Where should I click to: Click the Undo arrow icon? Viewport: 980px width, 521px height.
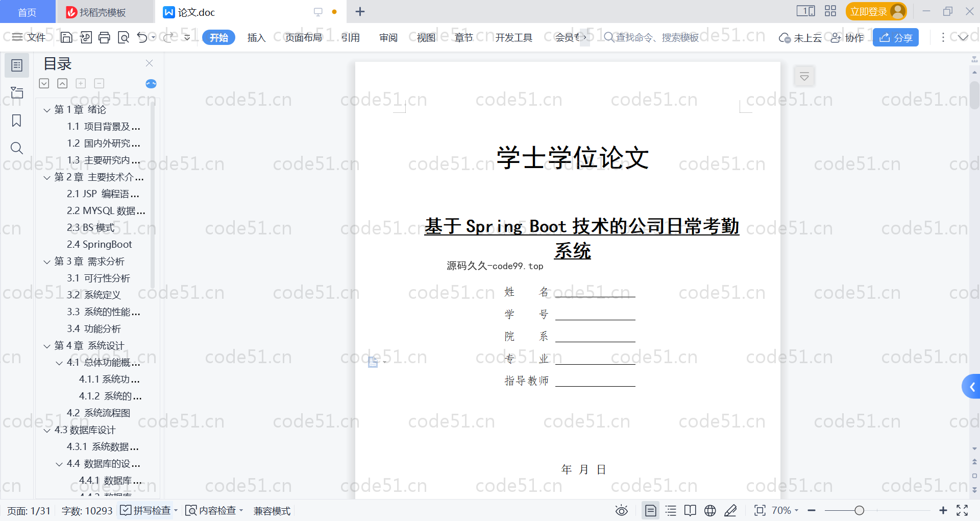(142, 37)
